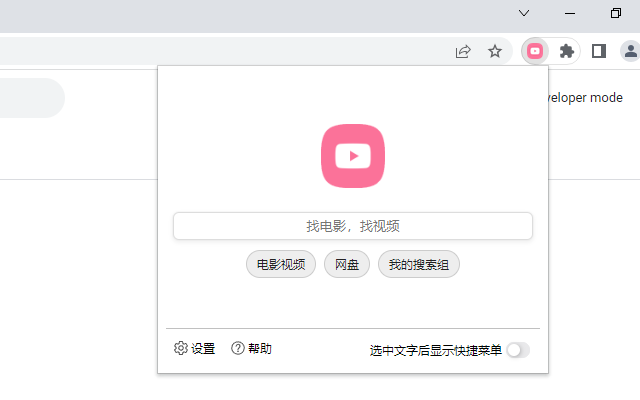Select the 网盘 category button
640x400 pixels.
(x=347, y=264)
